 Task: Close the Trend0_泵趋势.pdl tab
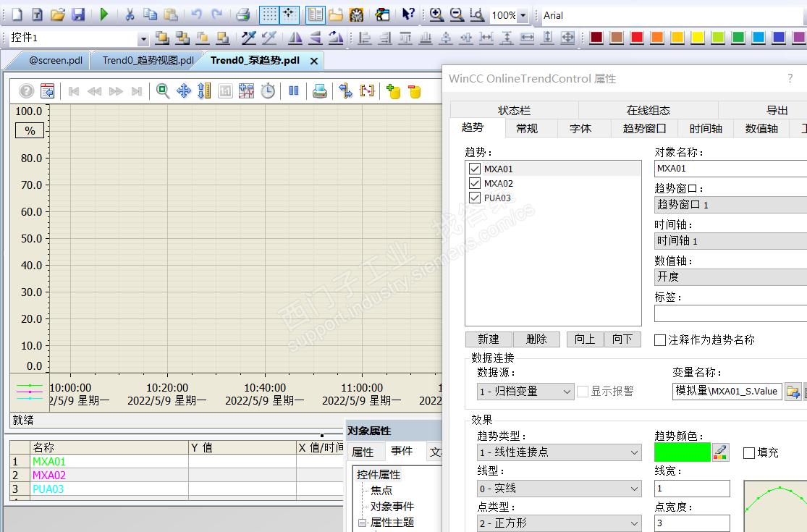(x=314, y=62)
